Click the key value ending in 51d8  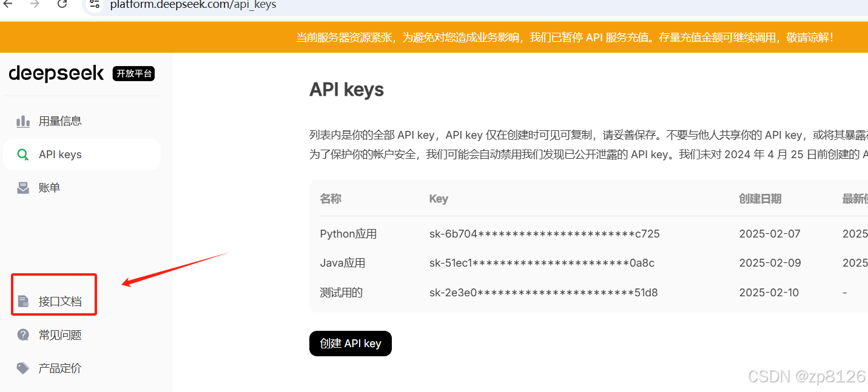(x=543, y=293)
